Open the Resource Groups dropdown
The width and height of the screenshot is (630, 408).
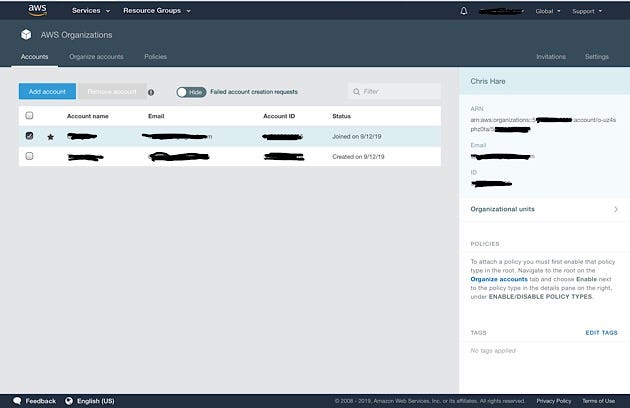pos(157,11)
